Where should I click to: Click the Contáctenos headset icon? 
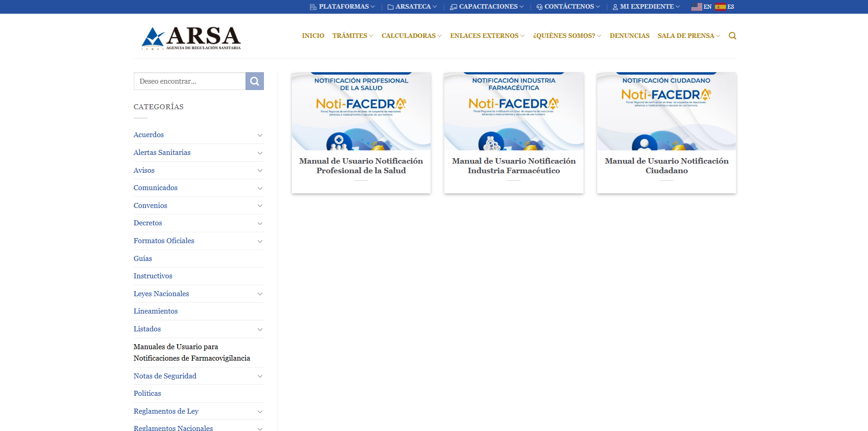click(x=539, y=7)
